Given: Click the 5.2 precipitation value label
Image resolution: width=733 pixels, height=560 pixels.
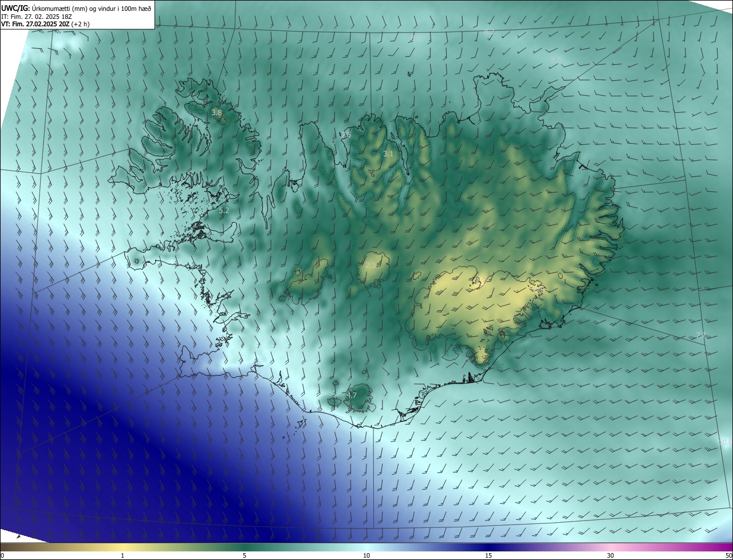Looking at the screenshot, I should click(x=224, y=211).
